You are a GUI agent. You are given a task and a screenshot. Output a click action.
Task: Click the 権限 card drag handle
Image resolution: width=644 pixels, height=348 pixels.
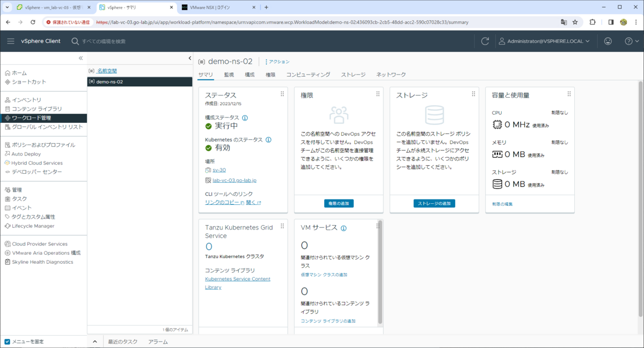378,94
